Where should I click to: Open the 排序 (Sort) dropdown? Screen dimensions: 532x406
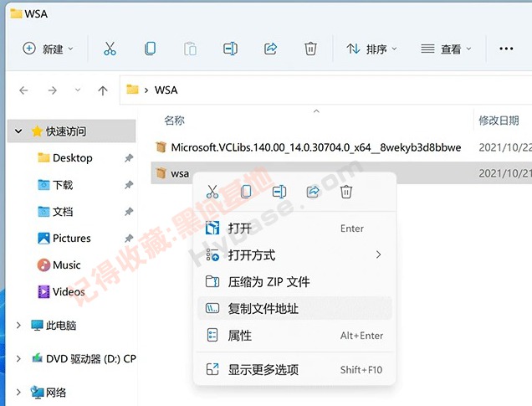tap(371, 49)
